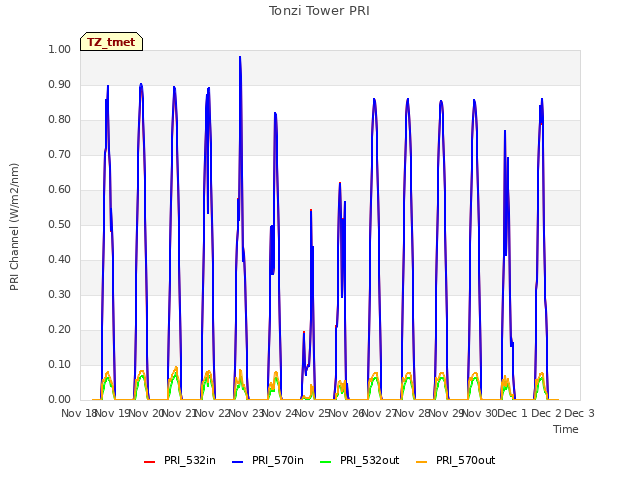
Task: Select the PRI_570in legend label
Action: [278, 460]
